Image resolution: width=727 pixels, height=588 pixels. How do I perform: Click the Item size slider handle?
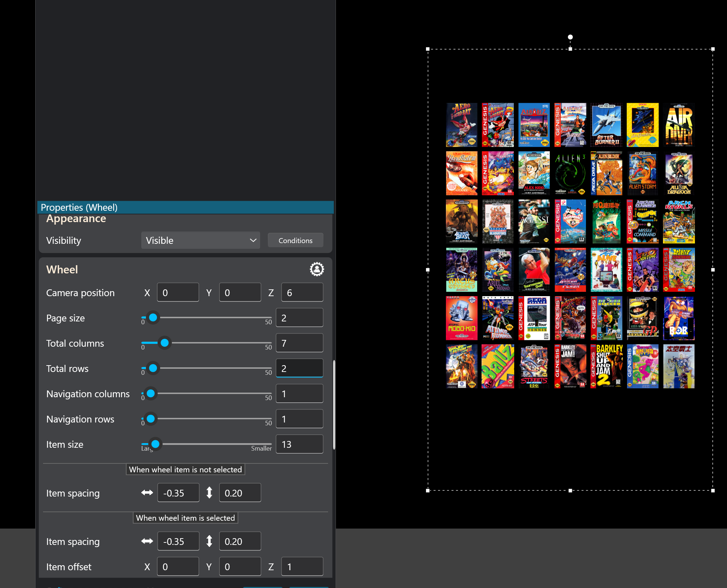[155, 444]
